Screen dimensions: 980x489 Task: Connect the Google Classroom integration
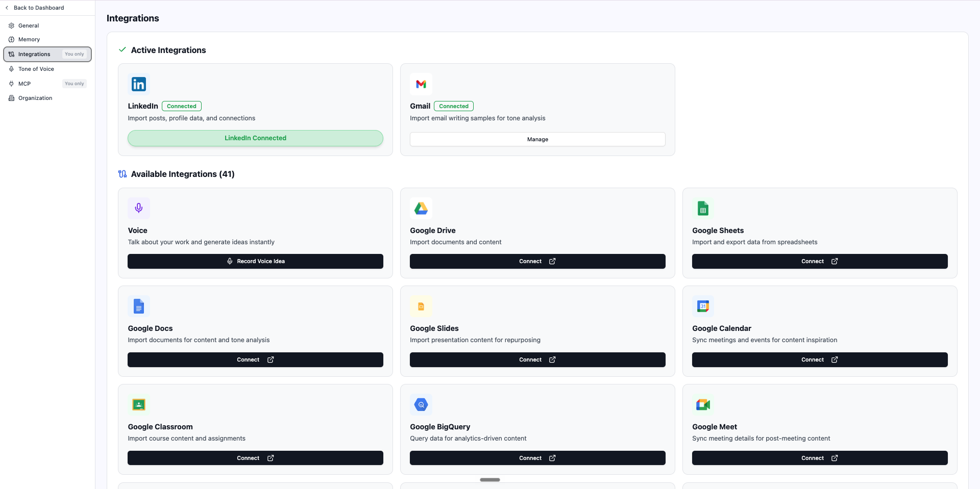tap(255, 458)
